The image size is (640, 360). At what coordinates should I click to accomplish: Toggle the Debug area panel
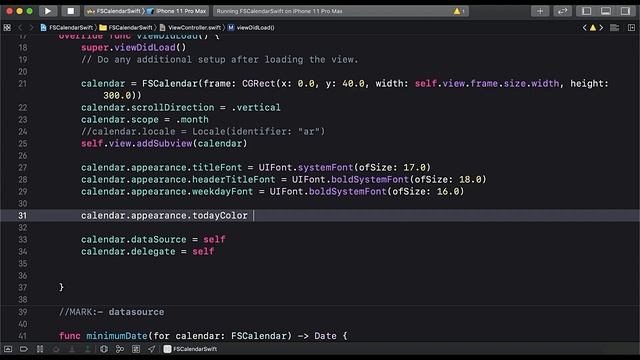(606, 11)
